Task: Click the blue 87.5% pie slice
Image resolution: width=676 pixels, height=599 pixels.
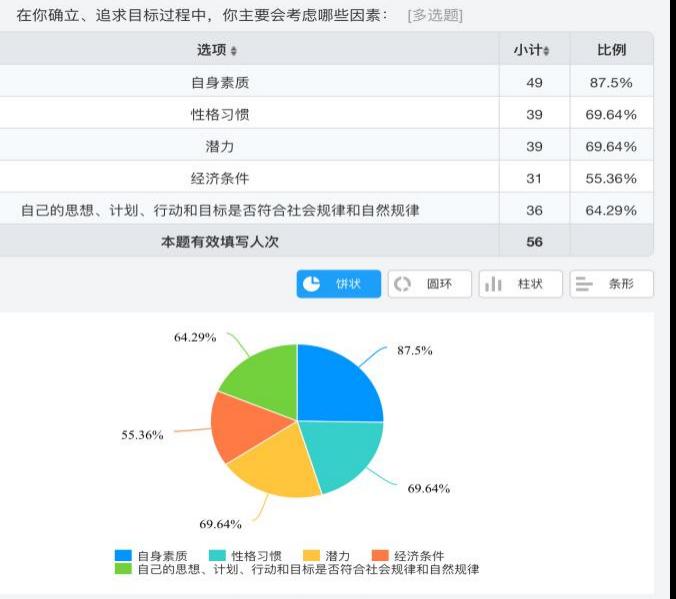Action: click(340, 380)
